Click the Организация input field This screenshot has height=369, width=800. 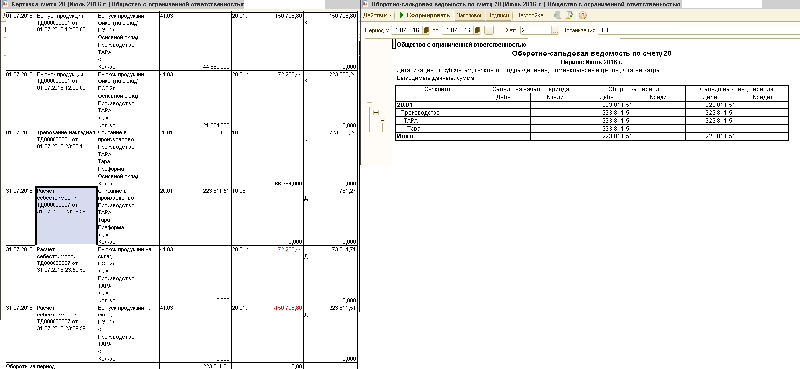[x=605, y=30]
